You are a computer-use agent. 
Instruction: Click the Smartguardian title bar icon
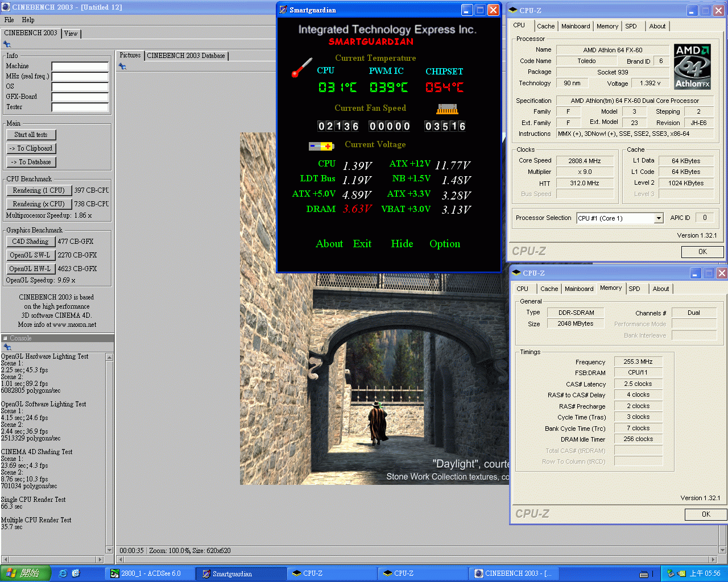[283, 10]
